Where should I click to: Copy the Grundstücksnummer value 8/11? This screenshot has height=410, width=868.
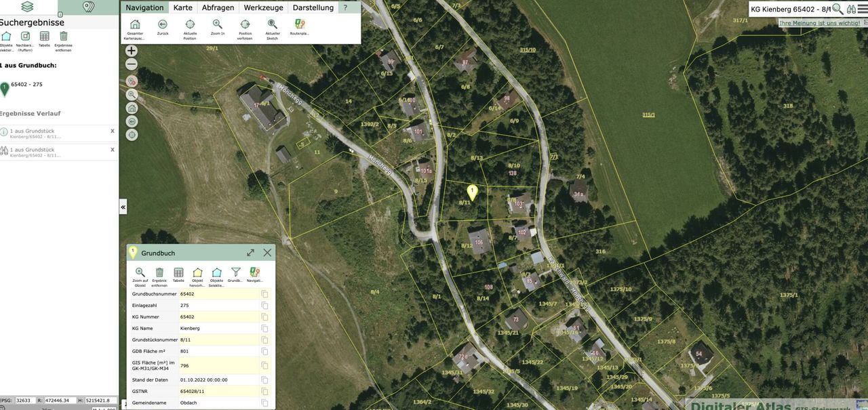(x=265, y=340)
